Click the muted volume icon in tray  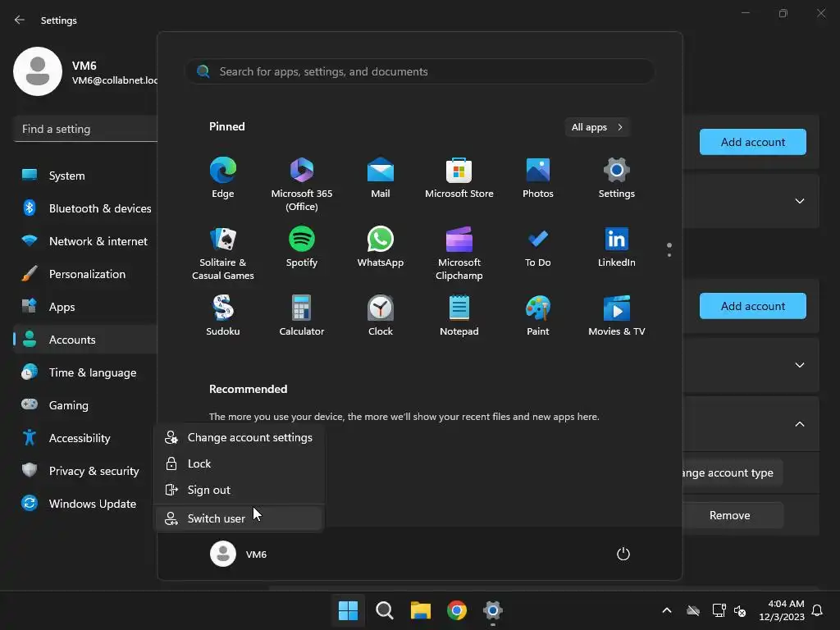coord(740,610)
